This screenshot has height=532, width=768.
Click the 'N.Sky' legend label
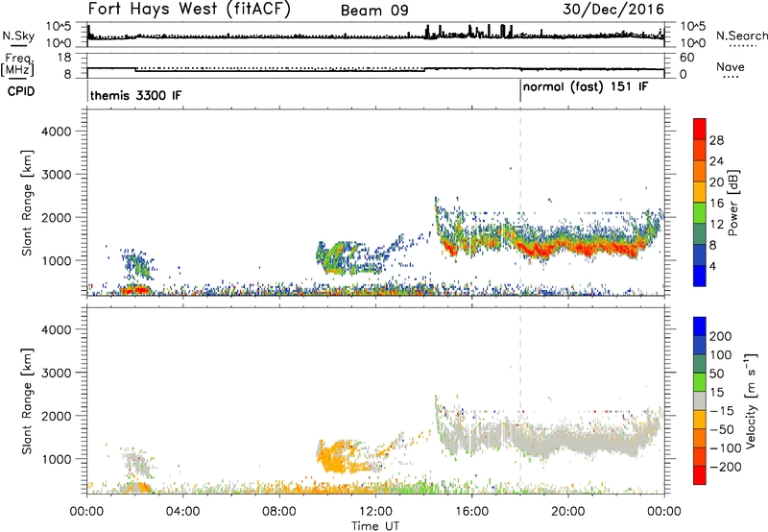tap(18, 36)
